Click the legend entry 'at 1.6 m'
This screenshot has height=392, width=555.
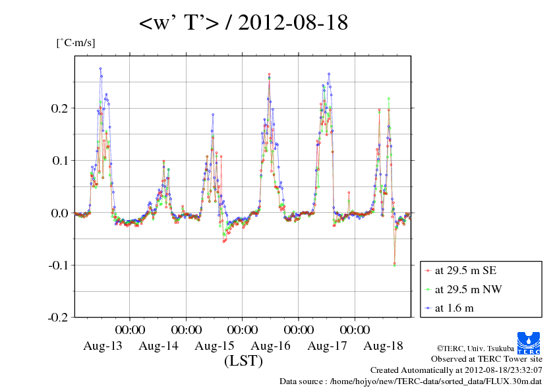(454, 308)
